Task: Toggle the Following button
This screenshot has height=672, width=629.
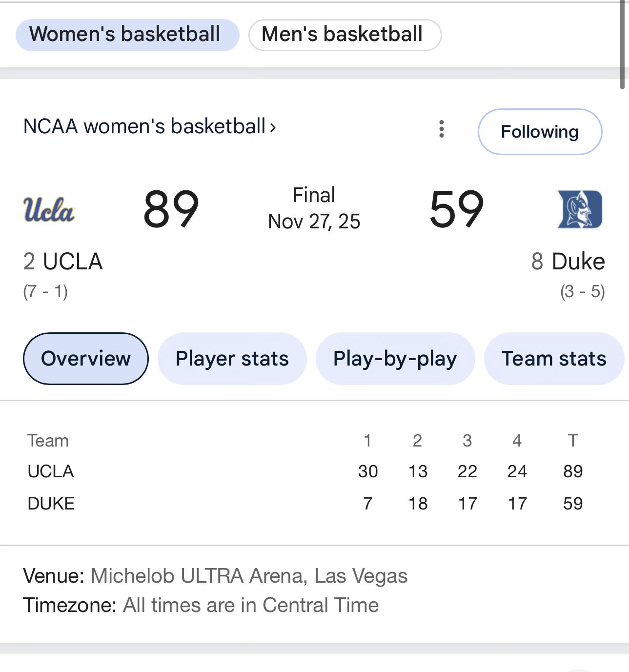Action: tap(540, 132)
